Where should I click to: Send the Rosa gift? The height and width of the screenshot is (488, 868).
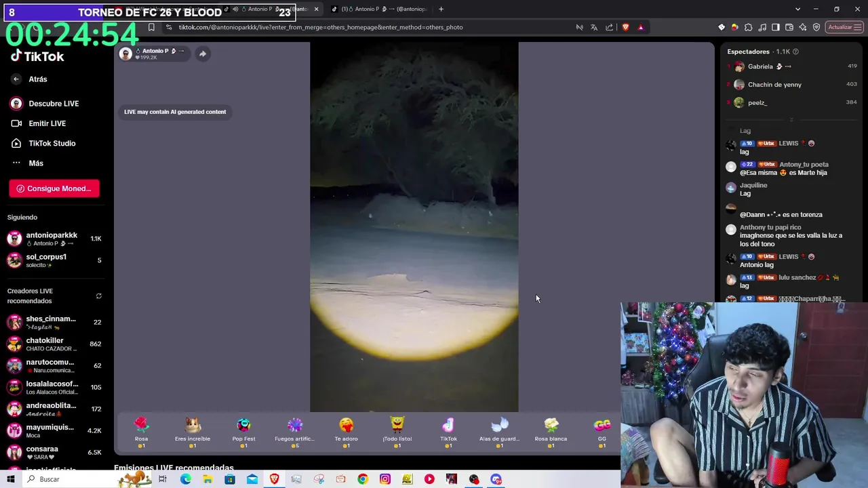141,432
